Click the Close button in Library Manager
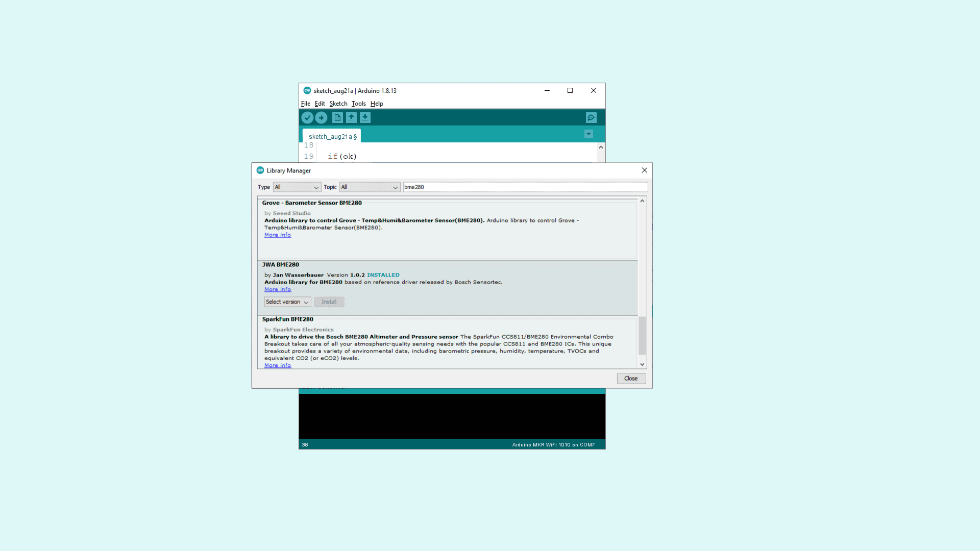The image size is (980, 551). (631, 379)
